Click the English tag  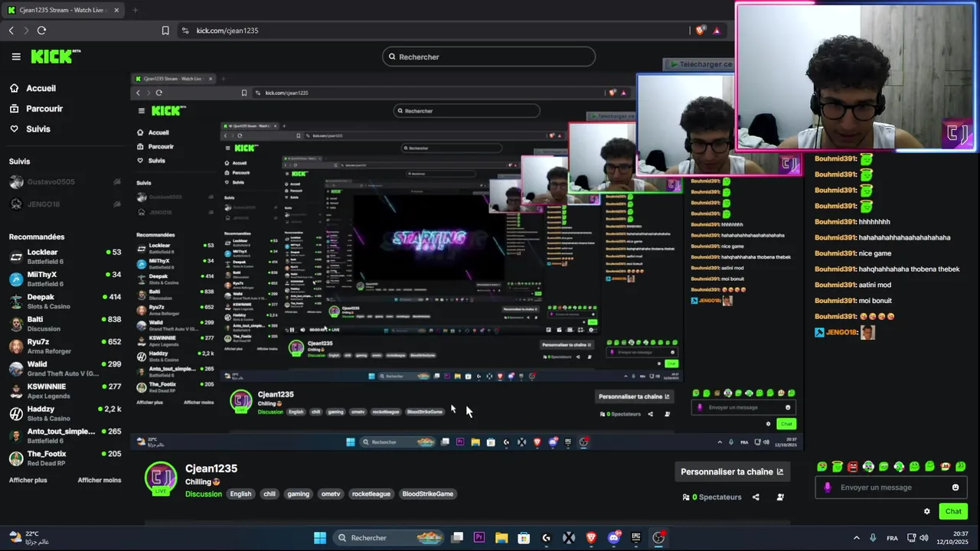point(240,494)
